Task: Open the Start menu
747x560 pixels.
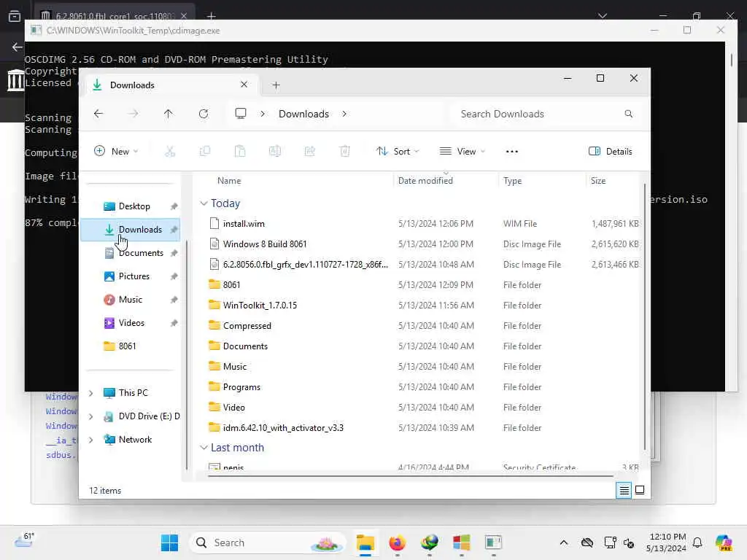Action: point(169,542)
